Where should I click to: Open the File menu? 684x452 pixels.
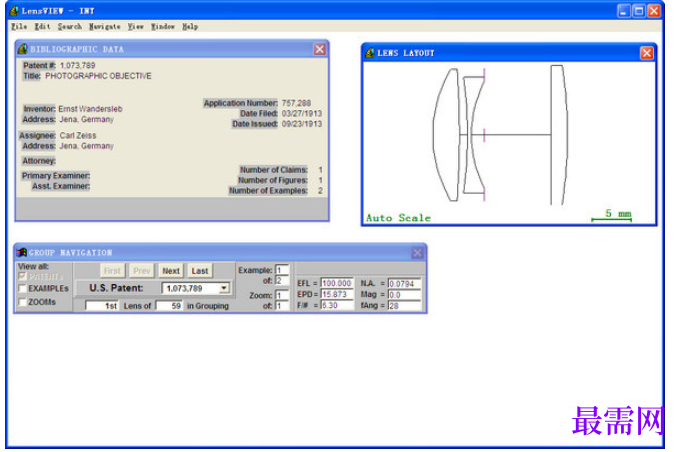[19, 27]
